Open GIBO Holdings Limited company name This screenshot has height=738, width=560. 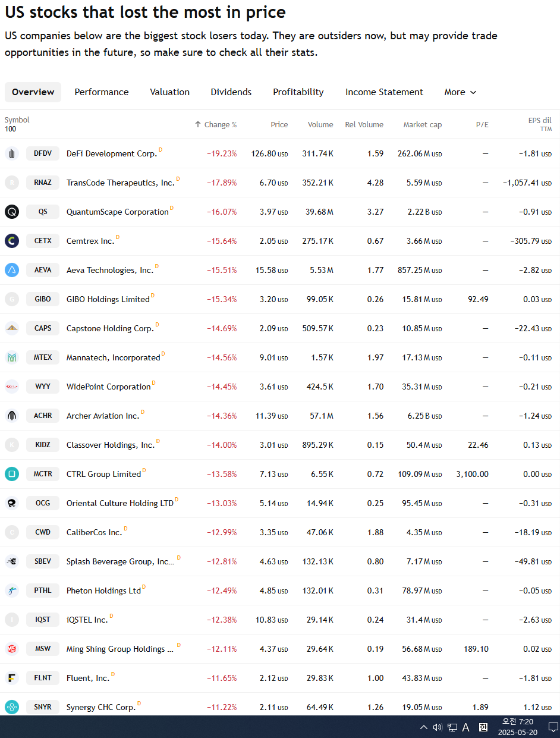tap(108, 299)
